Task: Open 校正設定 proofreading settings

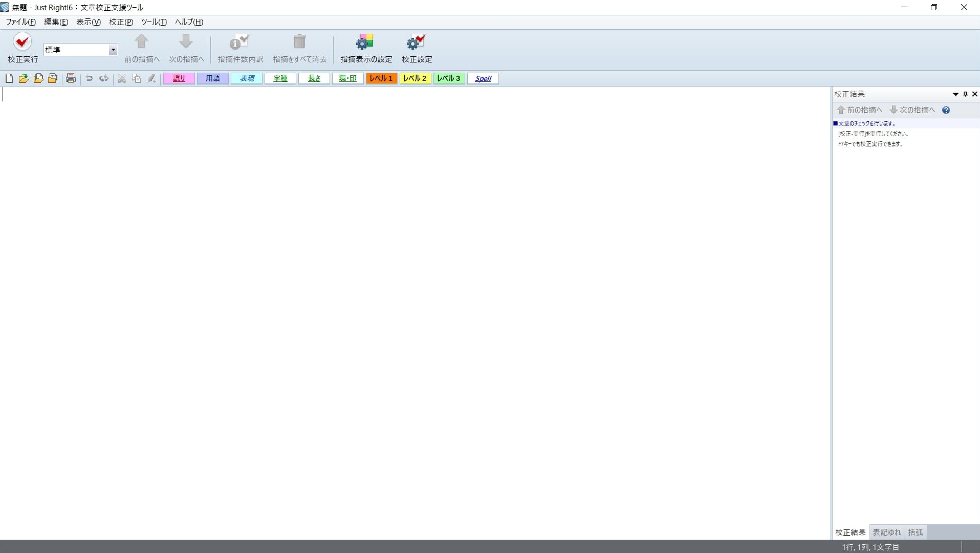Action: [x=417, y=48]
